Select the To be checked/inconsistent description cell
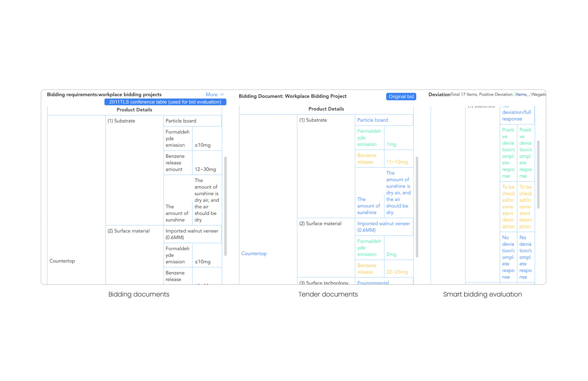 (x=508, y=206)
